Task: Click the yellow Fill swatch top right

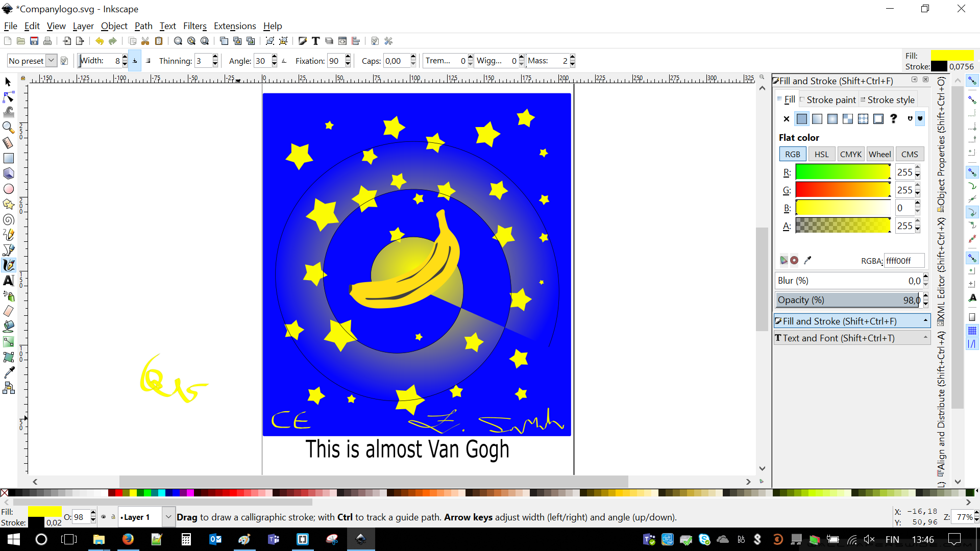Action: (952, 55)
